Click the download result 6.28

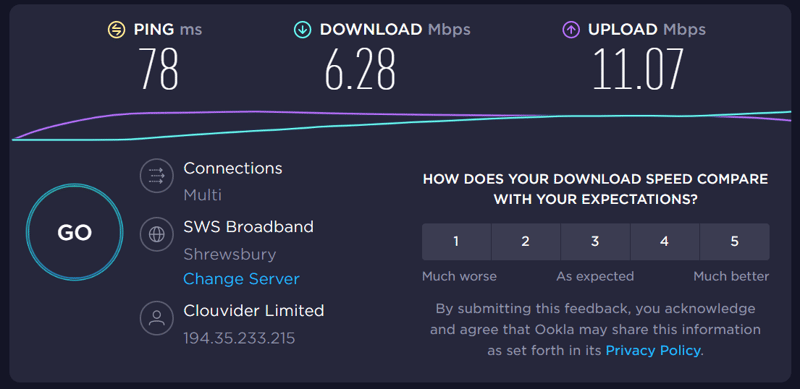pyautogui.click(x=360, y=69)
